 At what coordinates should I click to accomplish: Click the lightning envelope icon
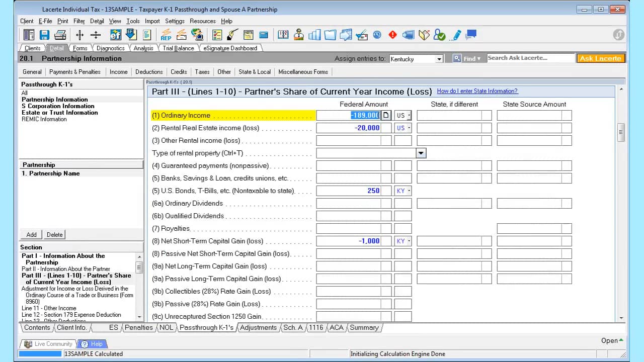point(182,35)
